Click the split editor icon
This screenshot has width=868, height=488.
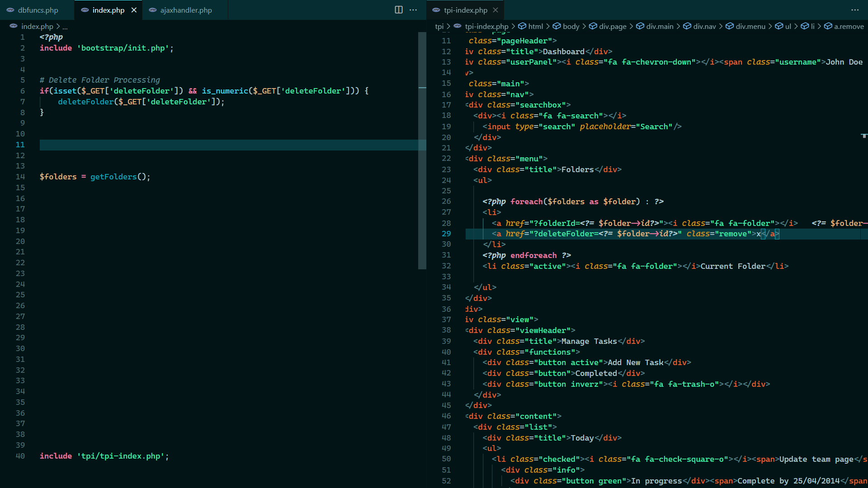[x=399, y=10]
